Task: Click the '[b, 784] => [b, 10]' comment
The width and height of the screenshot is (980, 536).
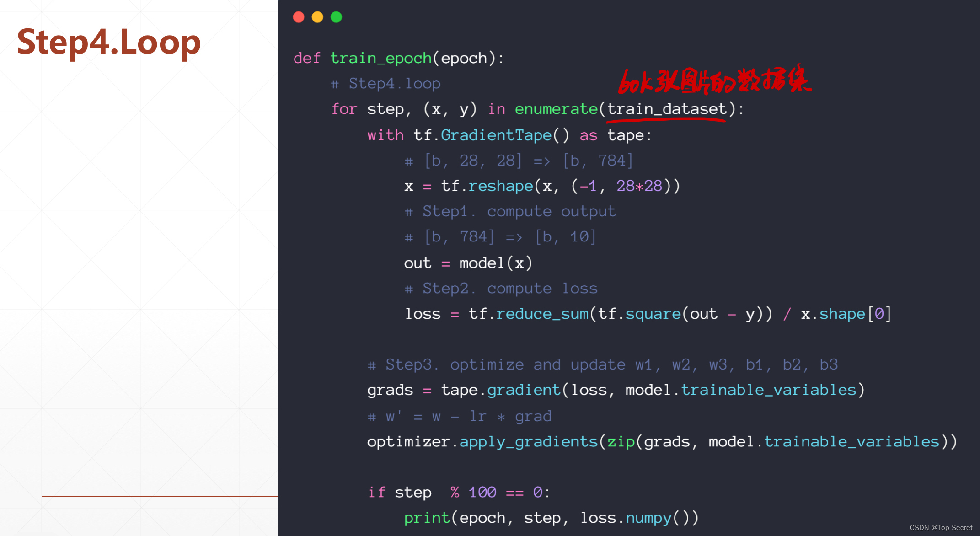Action: coord(501,237)
